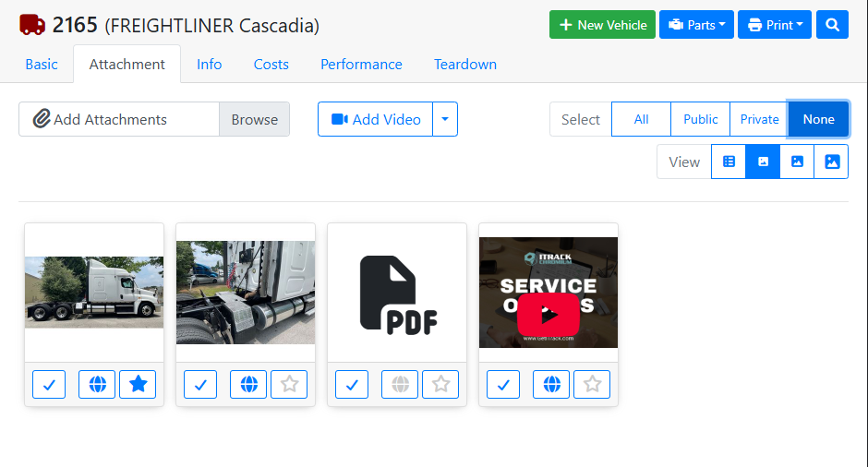Open the search magnifier button
Screen dimensions: 868x467
pyautogui.click(x=832, y=25)
